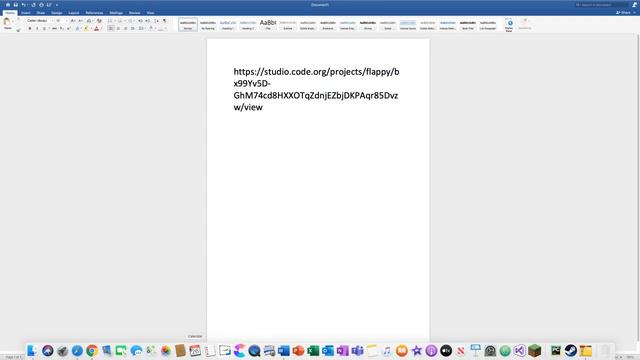Apply the Title style
Screen dimensions: 640x360
pos(268,24)
